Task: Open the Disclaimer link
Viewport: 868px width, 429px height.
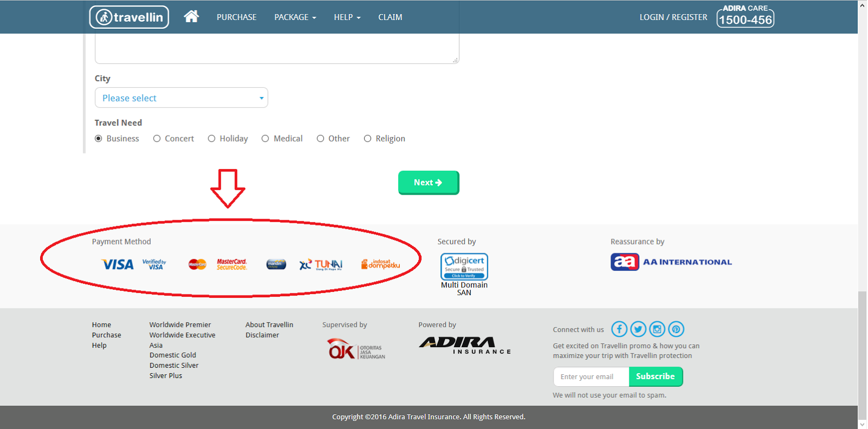Action: click(x=262, y=335)
